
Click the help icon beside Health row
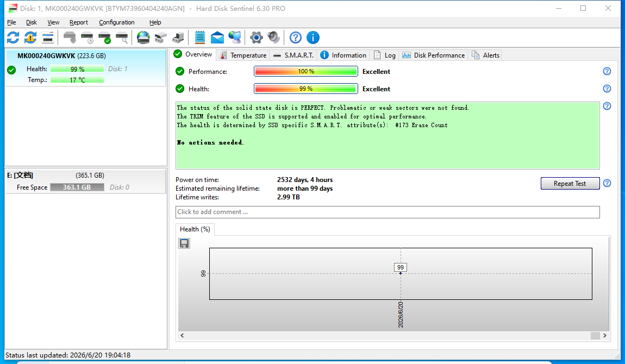tap(607, 89)
